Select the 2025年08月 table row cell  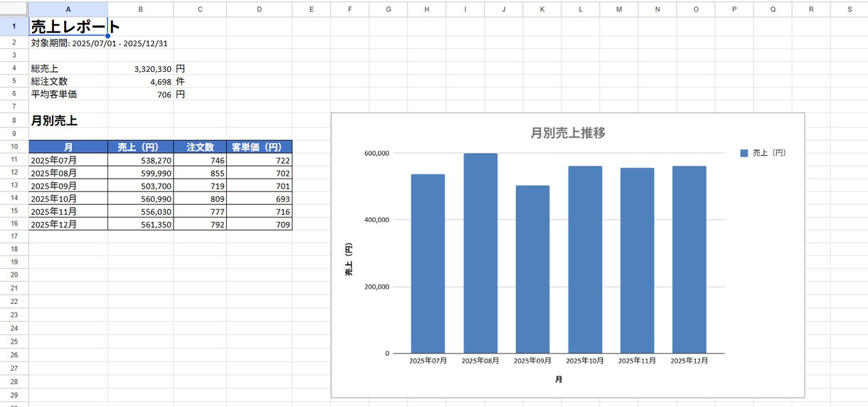click(68, 174)
